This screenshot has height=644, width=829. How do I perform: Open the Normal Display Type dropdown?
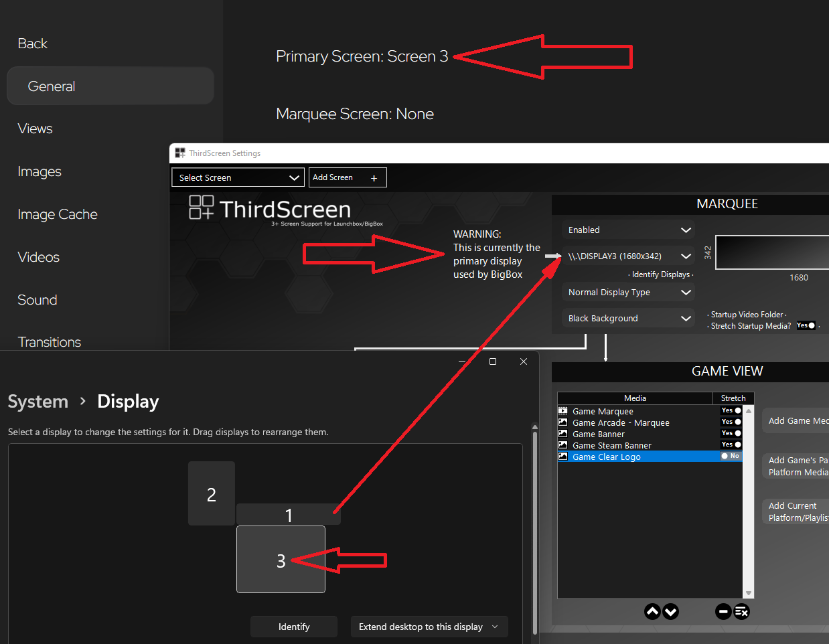tap(628, 292)
